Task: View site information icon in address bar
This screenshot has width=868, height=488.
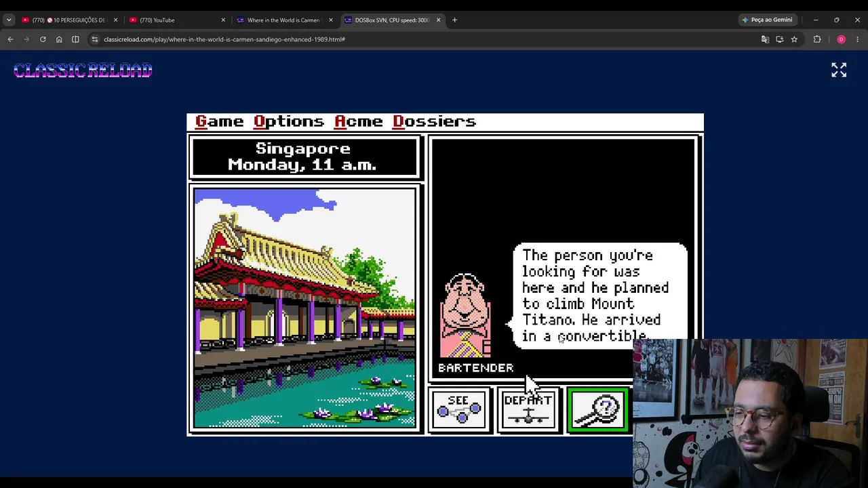Action: tap(95, 39)
